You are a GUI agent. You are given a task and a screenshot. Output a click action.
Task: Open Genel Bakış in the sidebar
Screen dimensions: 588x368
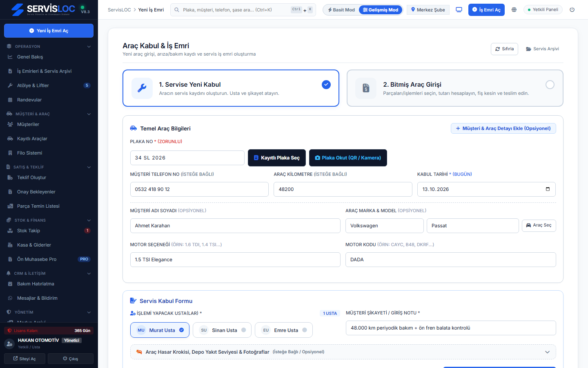(x=49, y=57)
